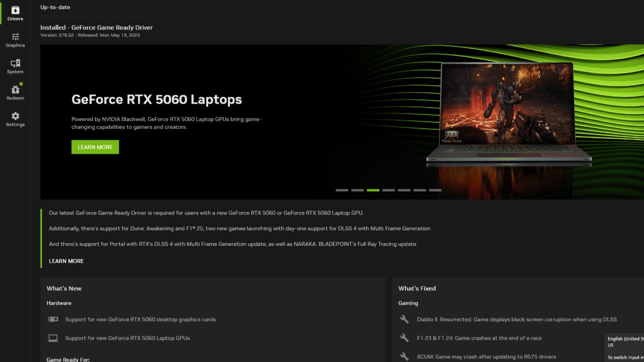
Task: Click 'Powered by NVIDIA Blackwell' banner description
Action: click(x=166, y=123)
